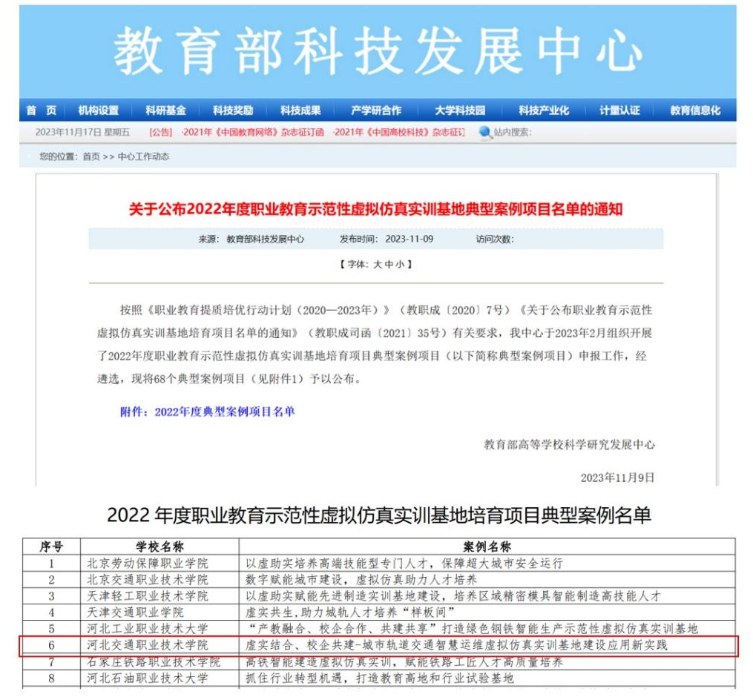Set font size to 中
The width and height of the screenshot is (753, 700).
click(x=389, y=264)
